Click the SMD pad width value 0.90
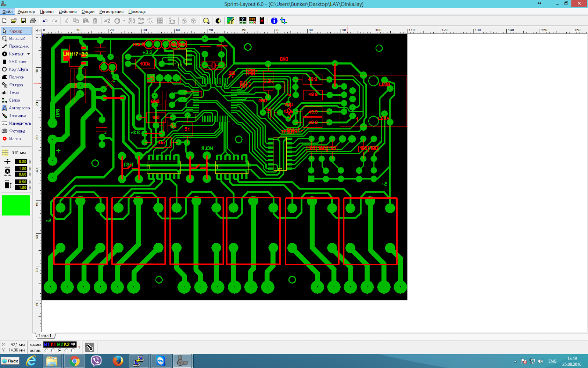The height and width of the screenshot is (368, 588). pos(21,182)
